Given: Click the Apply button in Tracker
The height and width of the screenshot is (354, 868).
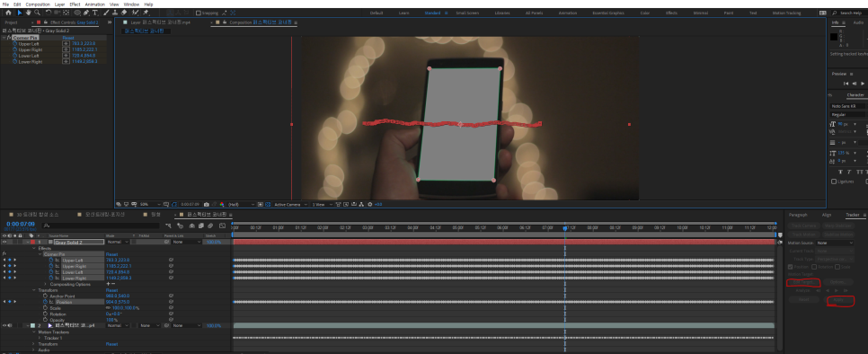Looking at the screenshot, I should click(x=838, y=299).
